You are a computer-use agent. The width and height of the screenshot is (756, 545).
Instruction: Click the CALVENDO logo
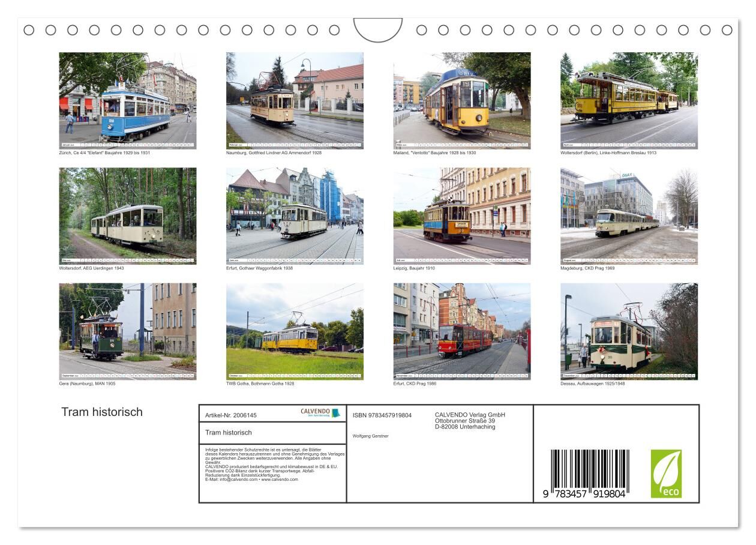coord(320,413)
